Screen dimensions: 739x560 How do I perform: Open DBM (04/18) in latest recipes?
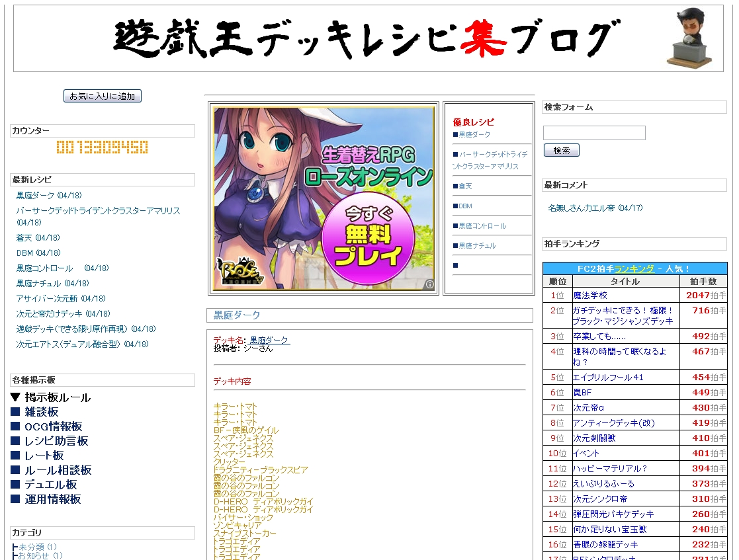(x=38, y=253)
